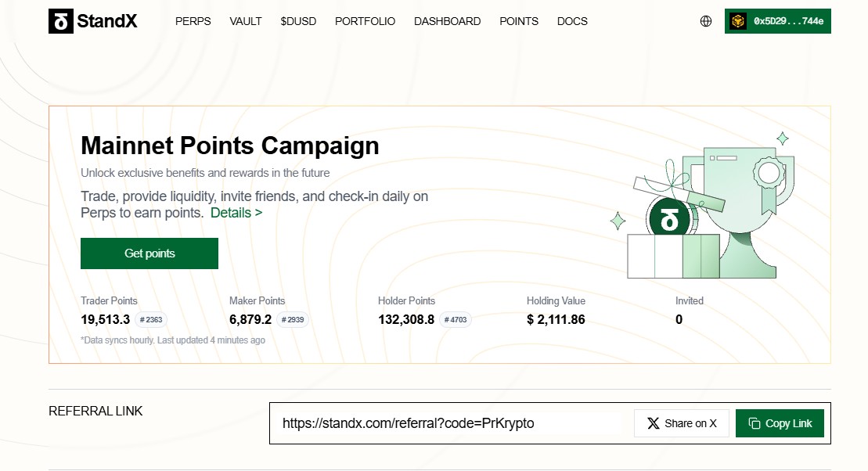Open DOCS from the navigation
Viewport: 868px width, 471px height.
click(572, 21)
